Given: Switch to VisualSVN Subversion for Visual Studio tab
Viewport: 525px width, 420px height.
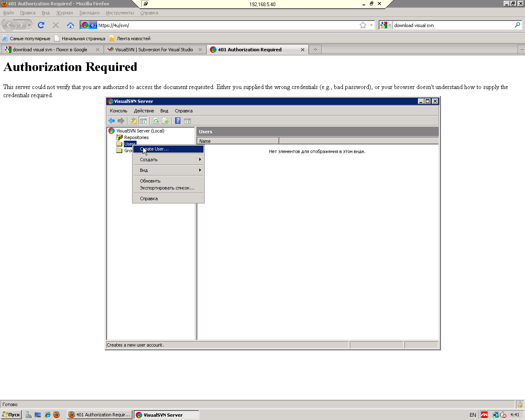Looking at the screenshot, I should pos(155,50).
